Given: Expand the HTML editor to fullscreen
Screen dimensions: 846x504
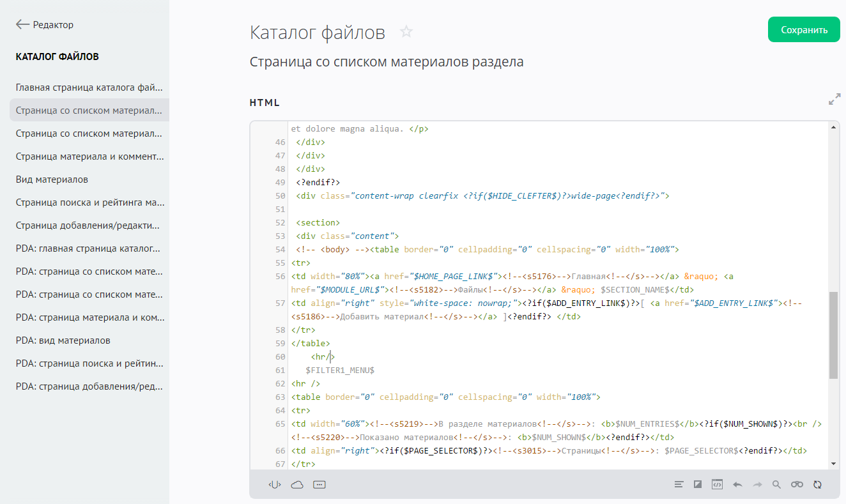Looking at the screenshot, I should [834, 100].
